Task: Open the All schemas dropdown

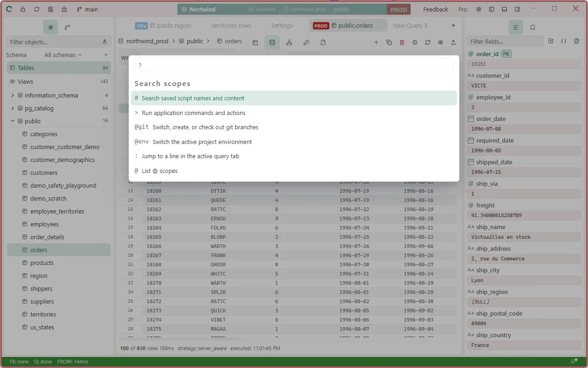Action: 63,55
